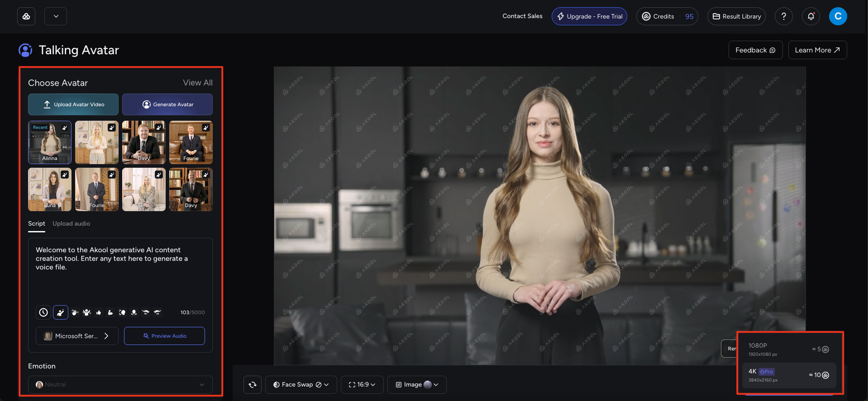Open the Face Swap dropdown
The height and width of the screenshot is (401, 868).
pos(301,385)
